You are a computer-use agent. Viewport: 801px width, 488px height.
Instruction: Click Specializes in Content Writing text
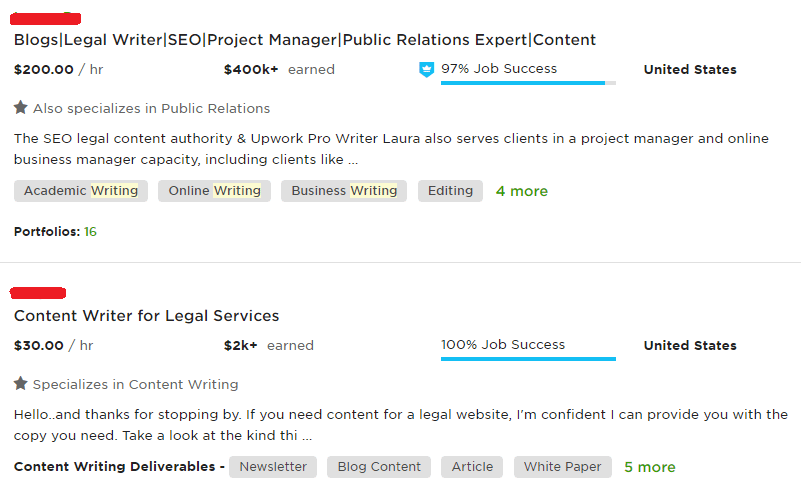135,384
